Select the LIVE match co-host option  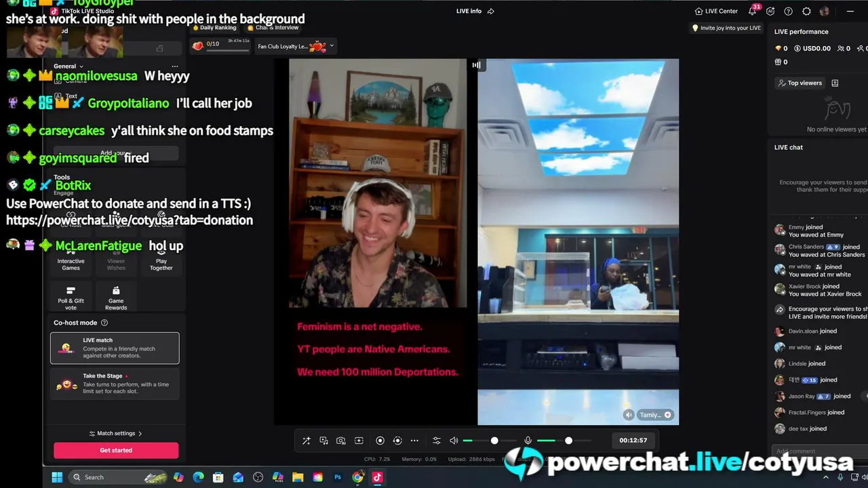[115, 348]
